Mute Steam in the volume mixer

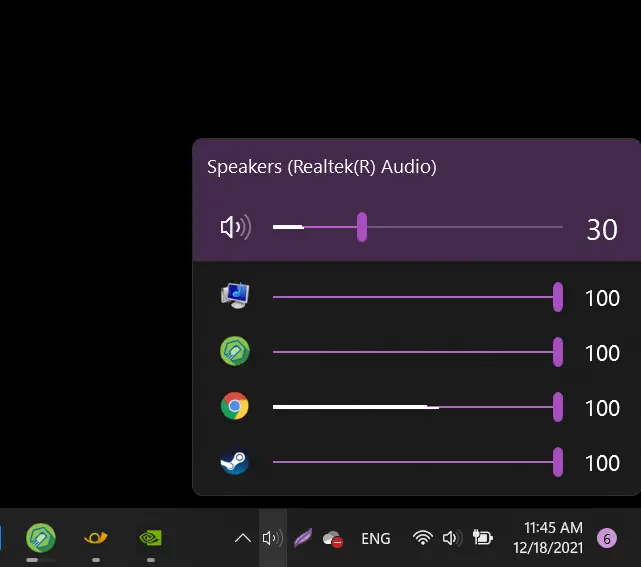pyautogui.click(x=235, y=462)
